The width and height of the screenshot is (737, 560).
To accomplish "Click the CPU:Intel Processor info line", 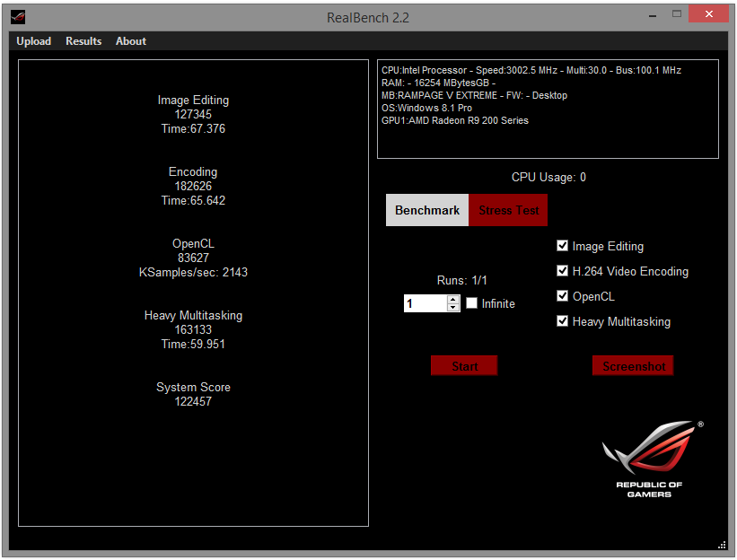I will pos(531,71).
